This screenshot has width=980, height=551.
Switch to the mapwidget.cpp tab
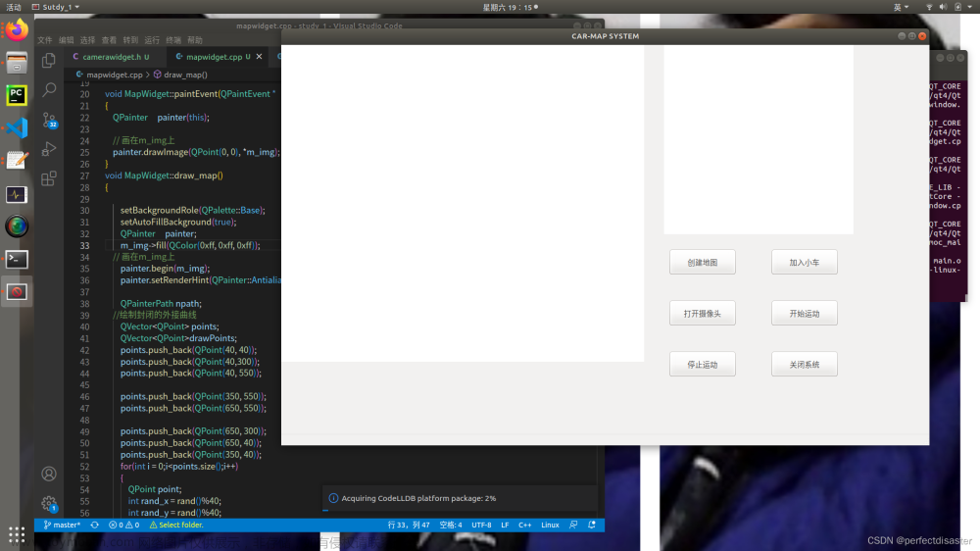tap(215, 57)
